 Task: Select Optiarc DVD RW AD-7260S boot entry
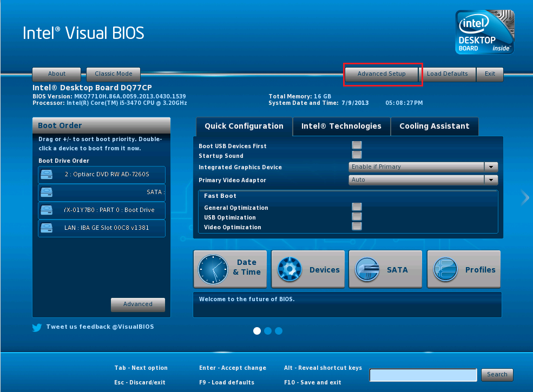click(102, 175)
